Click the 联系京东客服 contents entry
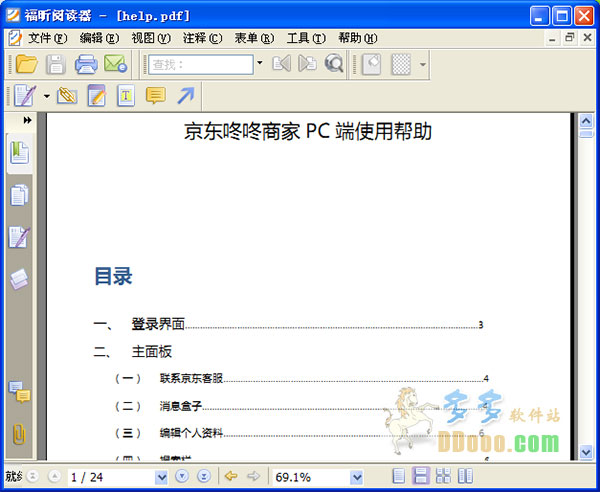The width and height of the screenshot is (600, 492). coord(191,379)
